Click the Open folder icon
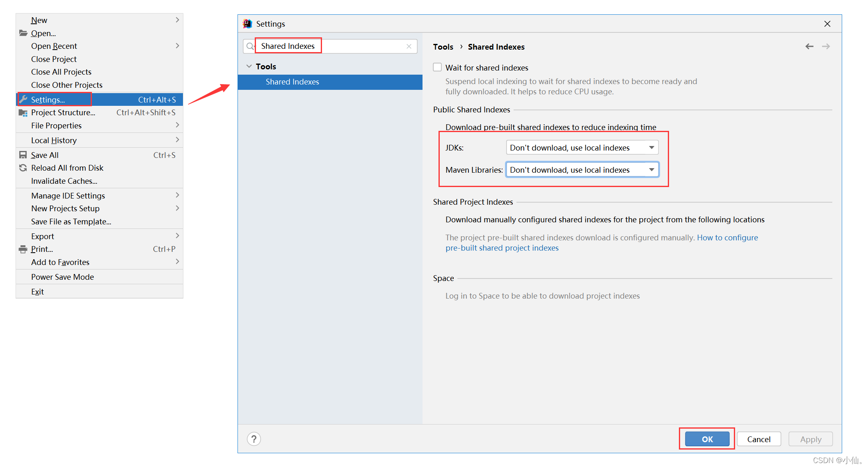 (x=23, y=33)
